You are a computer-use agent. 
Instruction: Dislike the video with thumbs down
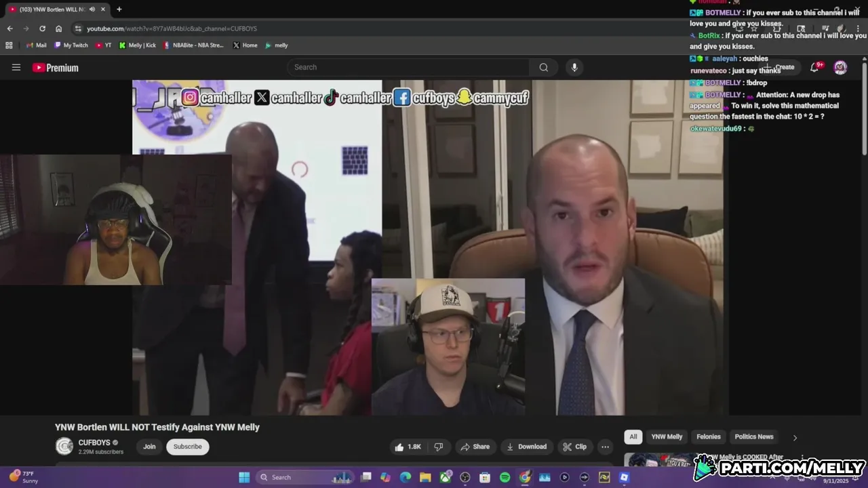click(x=439, y=447)
